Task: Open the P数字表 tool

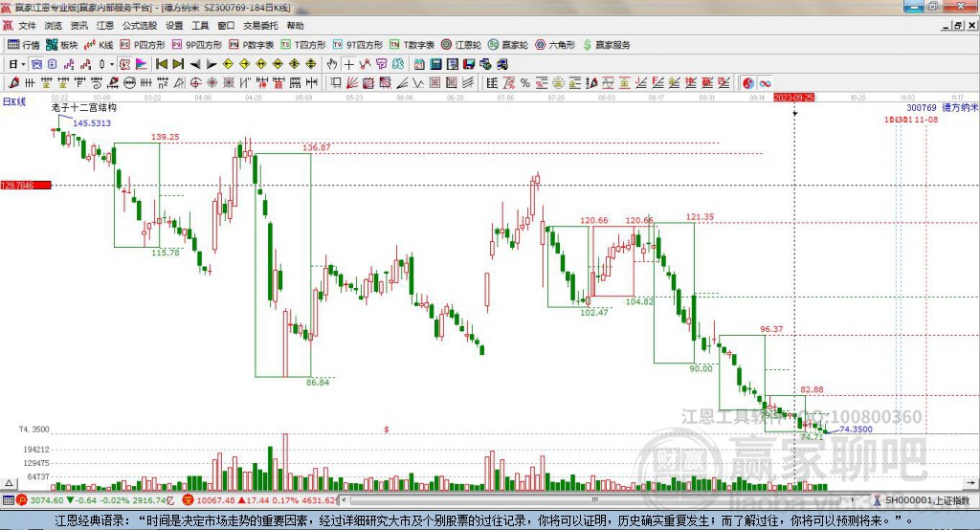Action: (x=252, y=45)
